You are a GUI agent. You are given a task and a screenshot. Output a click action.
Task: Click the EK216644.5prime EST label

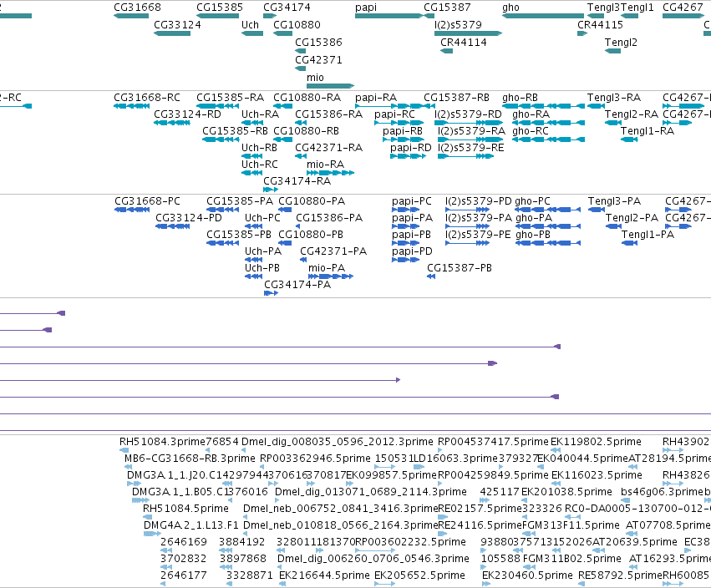click(x=324, y=575)
